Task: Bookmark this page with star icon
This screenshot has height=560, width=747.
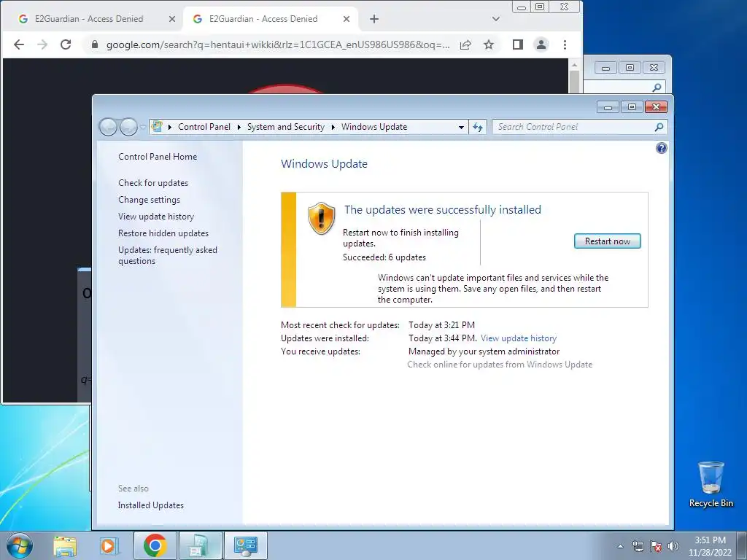Action: 489,44
